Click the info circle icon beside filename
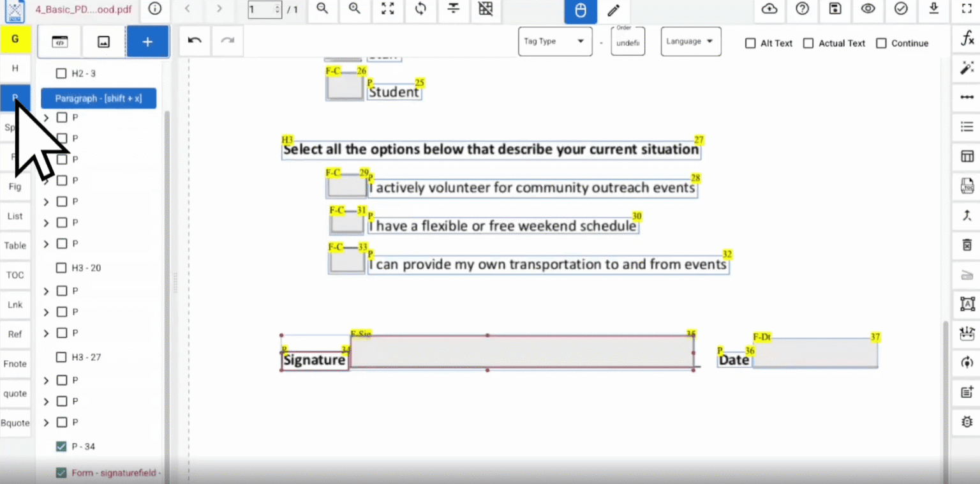Screen dimensions: 980x484 pos(155,9)
